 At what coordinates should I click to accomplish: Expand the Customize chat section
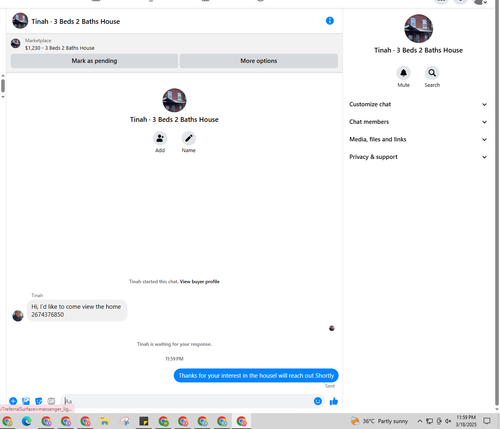[418, 104]
